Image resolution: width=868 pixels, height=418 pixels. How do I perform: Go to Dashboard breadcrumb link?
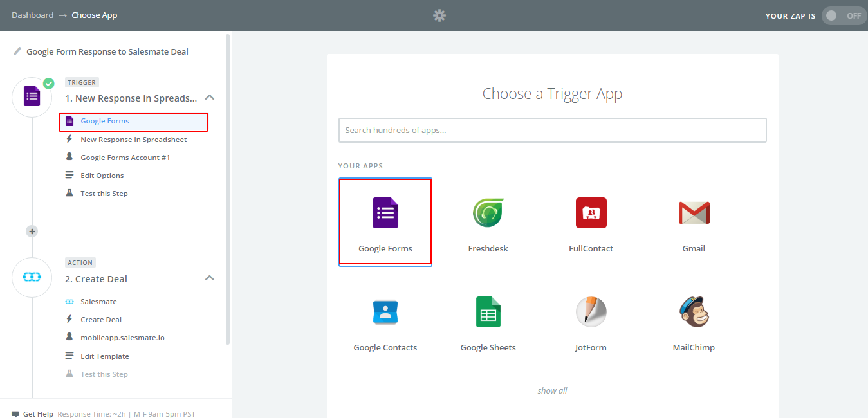[x=32, y=15]
